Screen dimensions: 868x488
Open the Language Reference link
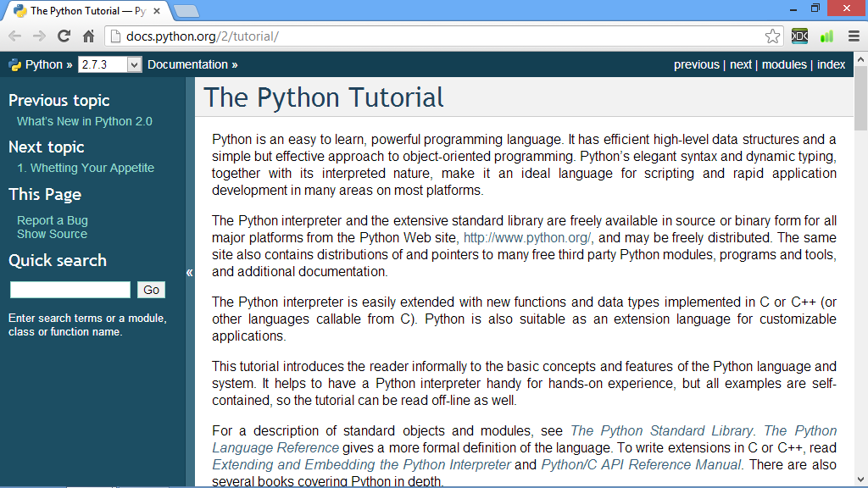click(x=275, y=448)
